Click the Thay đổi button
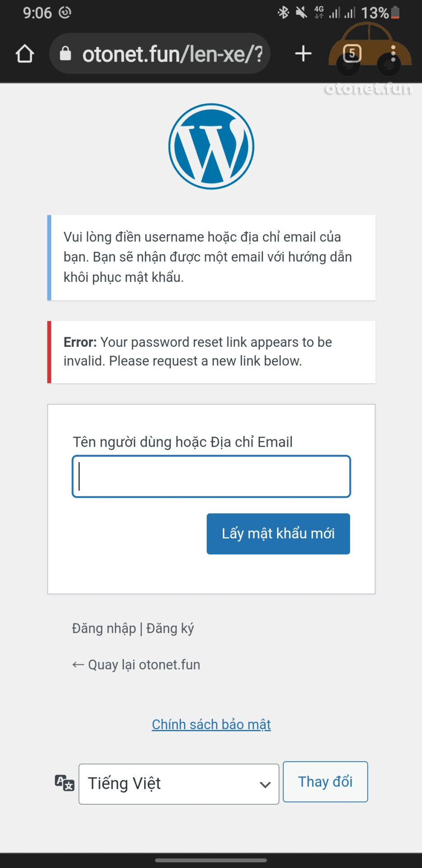This screenshot has width=422, height=868. click(x=325, y=782)
